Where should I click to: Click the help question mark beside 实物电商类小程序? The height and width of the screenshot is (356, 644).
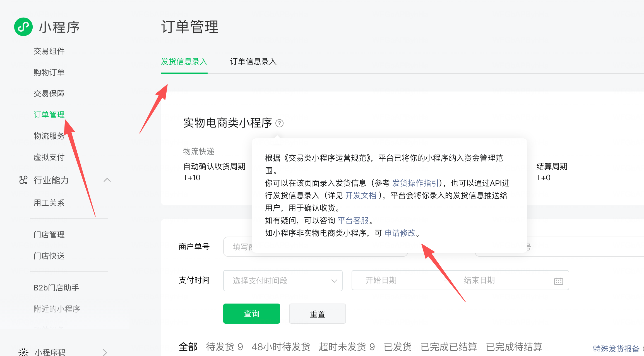click(x=279, y=123)
